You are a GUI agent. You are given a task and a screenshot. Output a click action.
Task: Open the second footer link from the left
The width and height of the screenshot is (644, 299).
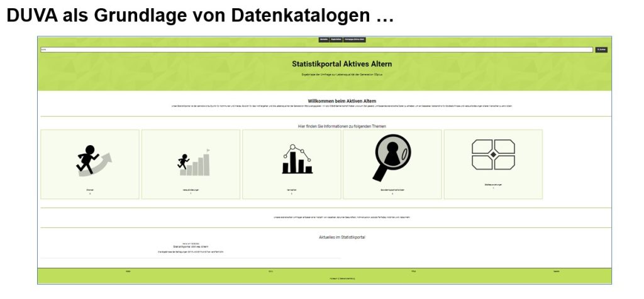[x=270, y=271]
